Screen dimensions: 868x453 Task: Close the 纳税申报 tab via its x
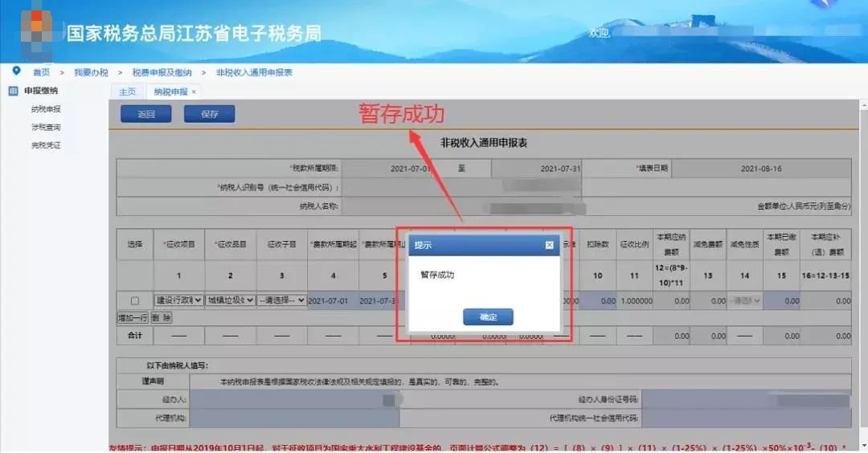(x=194, y=92)
